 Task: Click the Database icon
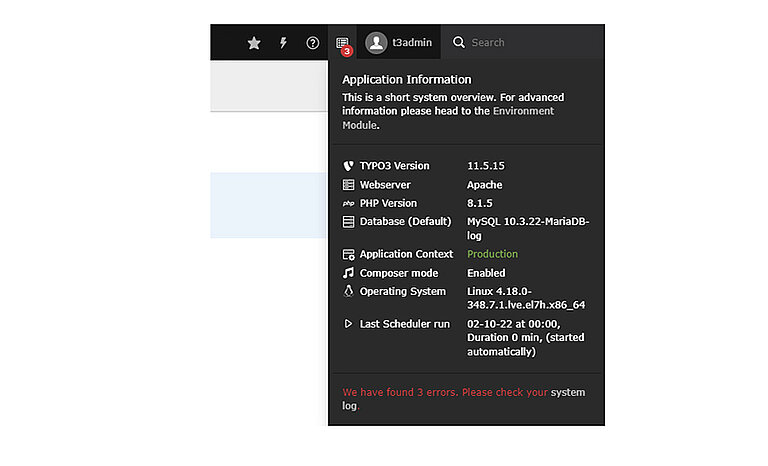tap(348, 222)
